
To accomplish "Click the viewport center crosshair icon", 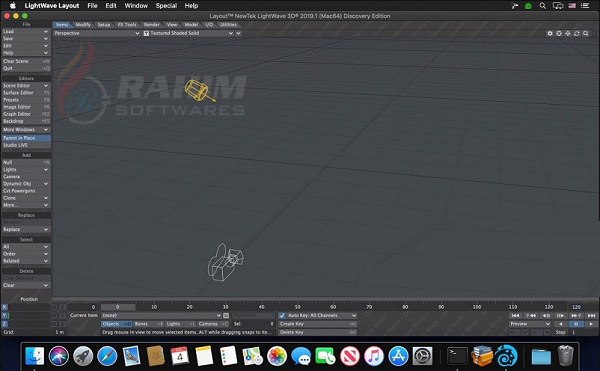I will click(559, 34).
